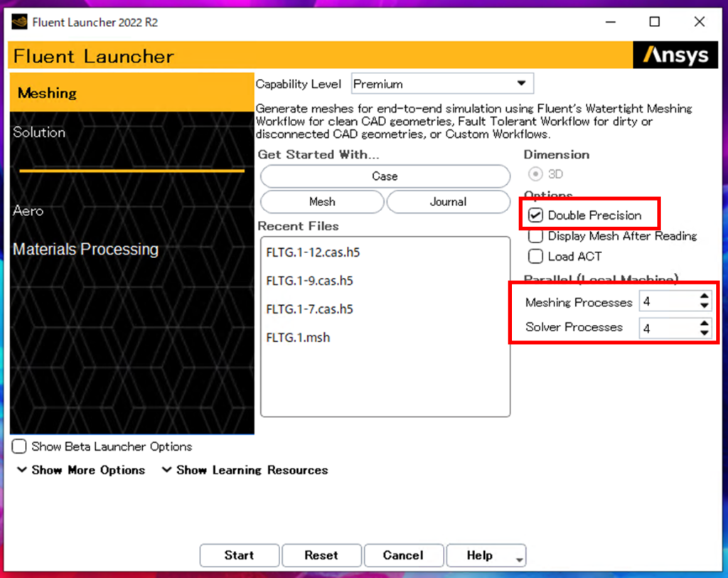Click the Ansys logo

[675, 55]
